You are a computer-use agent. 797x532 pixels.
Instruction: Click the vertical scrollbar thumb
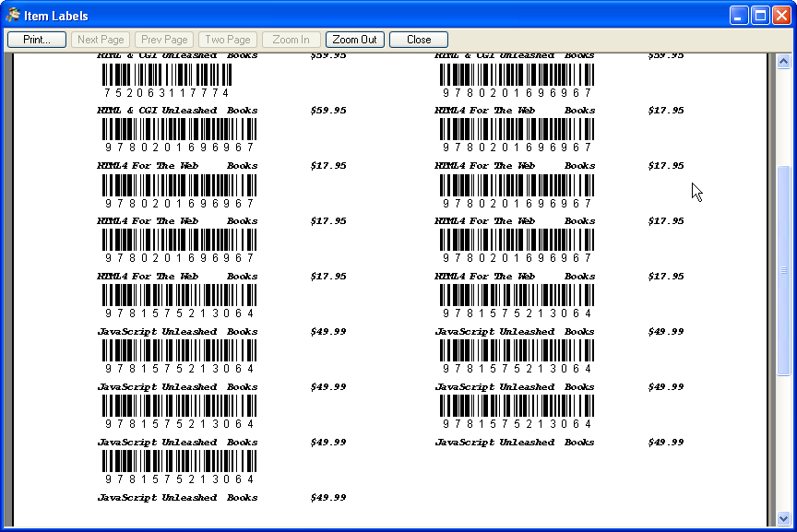783,271
